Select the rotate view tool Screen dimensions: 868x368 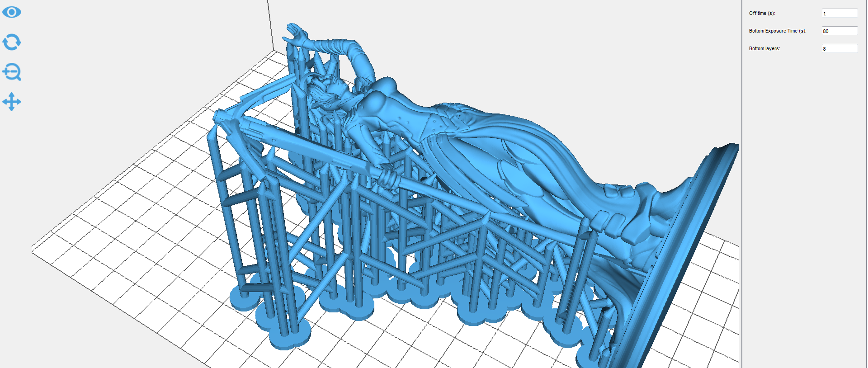(x=12, y=42)
